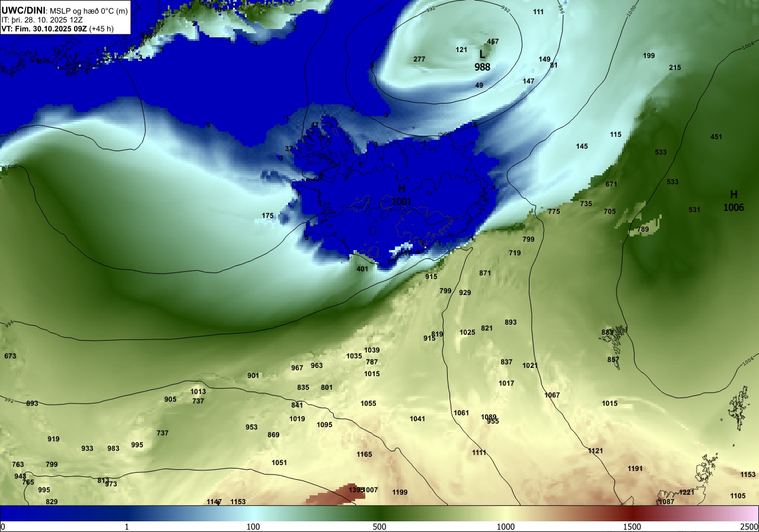This screenshot has width=759, height=532.
Task: Click the 401 value south of Iceland
Action: coord(362,269)
